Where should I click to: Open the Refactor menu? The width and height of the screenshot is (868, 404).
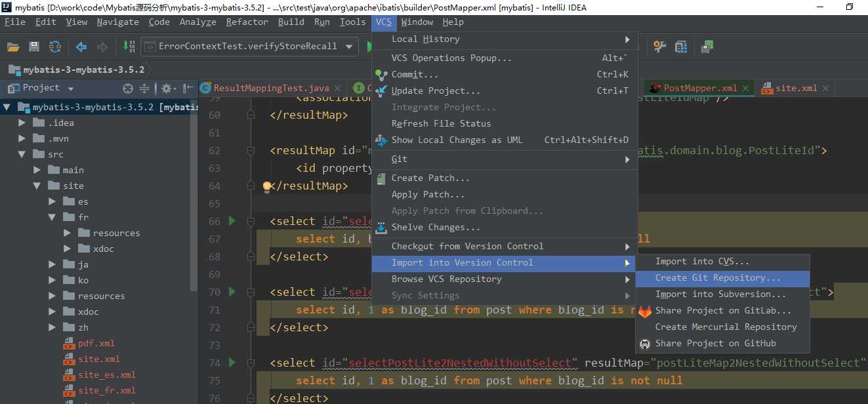(x=247, y=22)
